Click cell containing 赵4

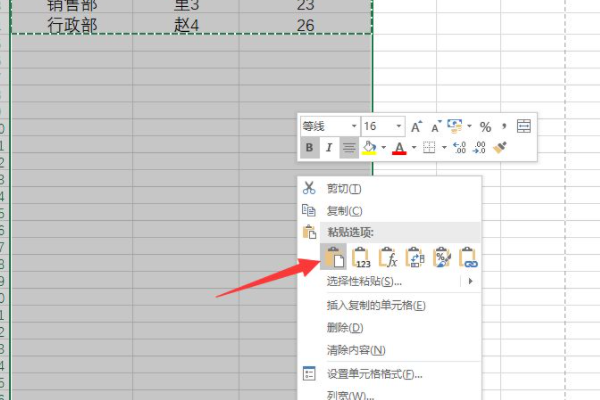pyautogui.click(x=186, y=25)
